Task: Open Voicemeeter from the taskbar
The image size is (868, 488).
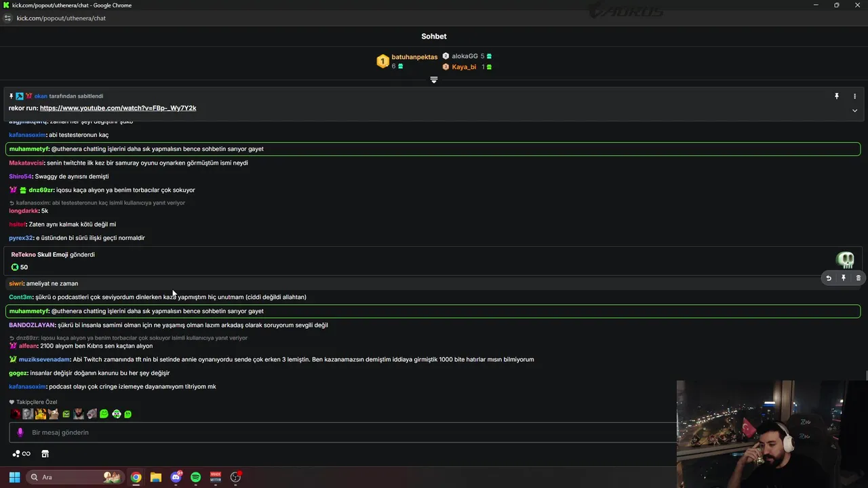Action: point(216,477)
